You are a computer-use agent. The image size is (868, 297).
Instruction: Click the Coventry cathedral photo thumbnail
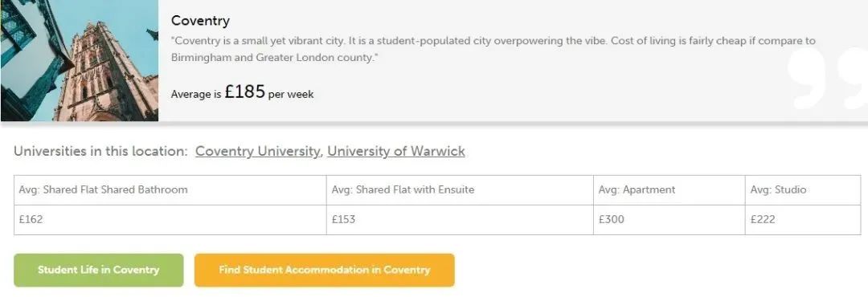pyautogui.click(x=80, y=60)
